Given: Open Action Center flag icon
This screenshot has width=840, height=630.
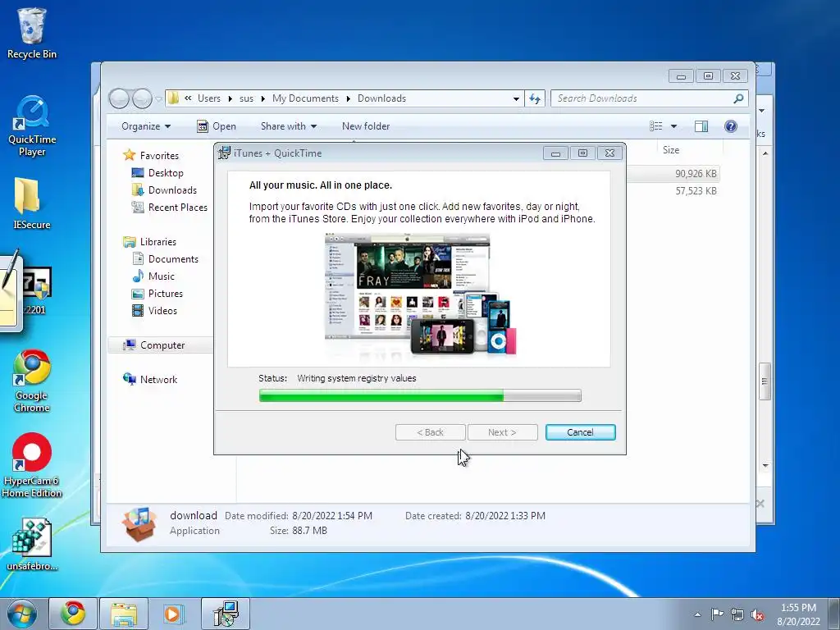Looking at the screenshot, I should [x=717, y=614].
